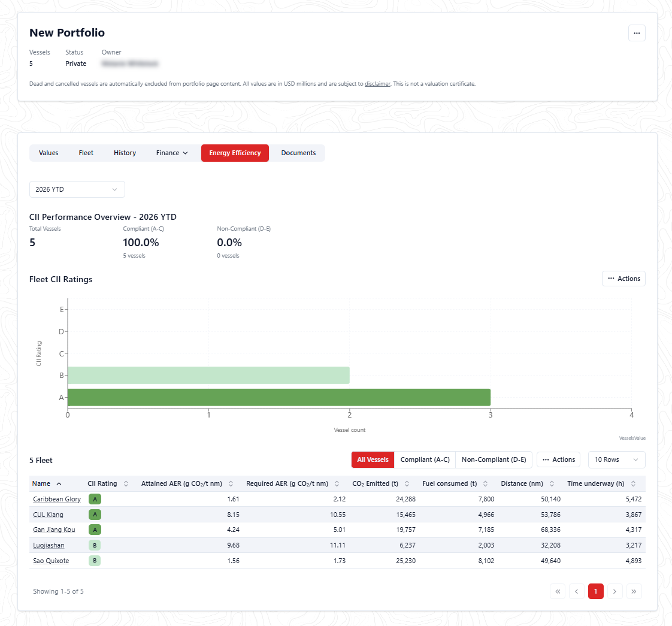
Task: Sort by Time underway column icon
Action: pos(633,483)
